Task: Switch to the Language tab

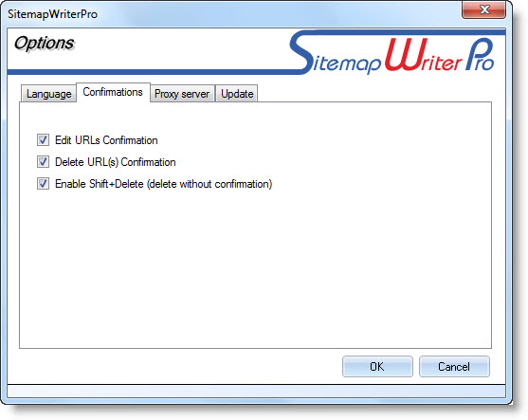Action: [49, 94]
